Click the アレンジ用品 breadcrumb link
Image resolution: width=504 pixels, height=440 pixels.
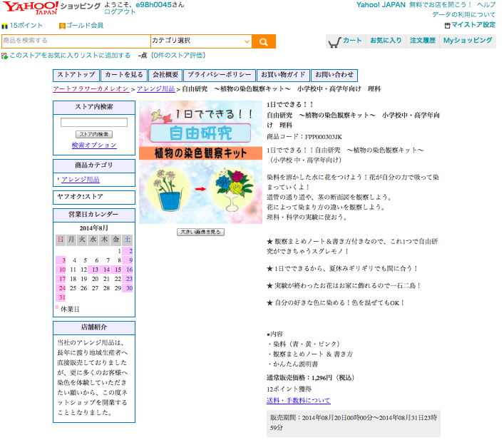(156, 88)
